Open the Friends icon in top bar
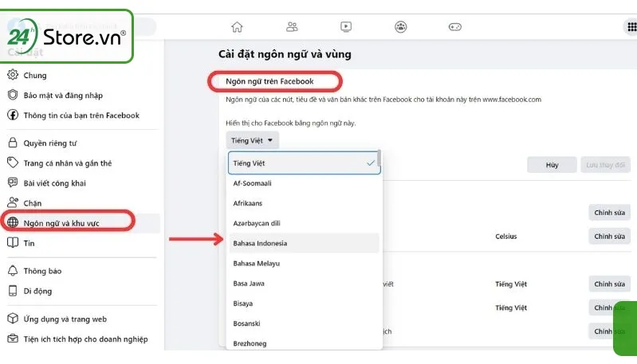Image resolution: width=637 pixels, height=364 pixels. point(292,26)
